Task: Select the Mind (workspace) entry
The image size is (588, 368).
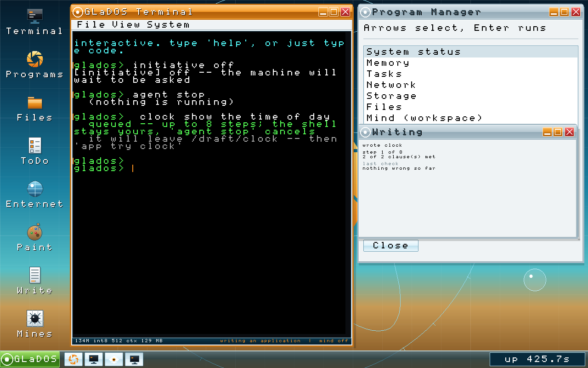Action: pos(471,118)
